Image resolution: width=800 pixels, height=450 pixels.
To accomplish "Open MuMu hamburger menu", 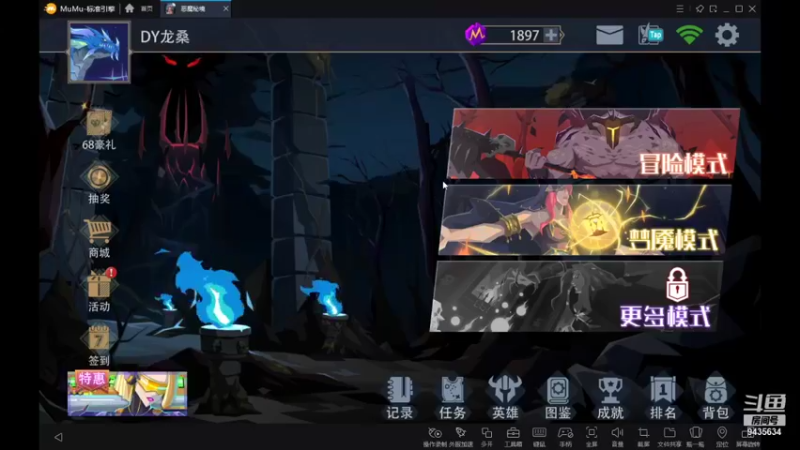I will pos(680,9).
